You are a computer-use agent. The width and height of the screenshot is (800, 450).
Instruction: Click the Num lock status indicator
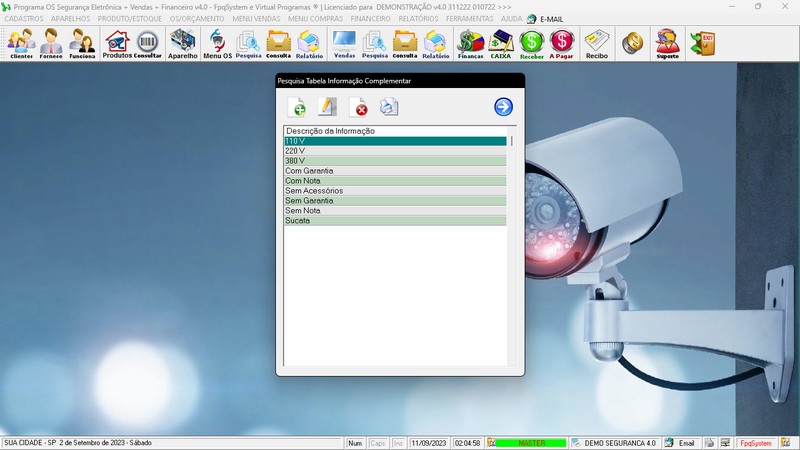coord(355,443)
